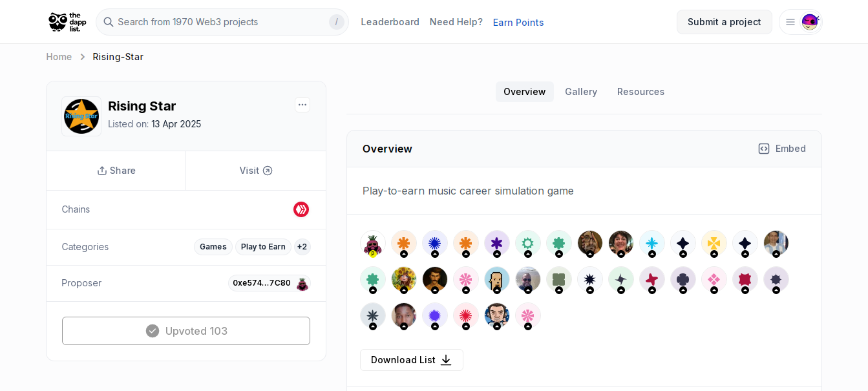Click the dark blue line-starburst upvoter avatar

tap(435, 244)
